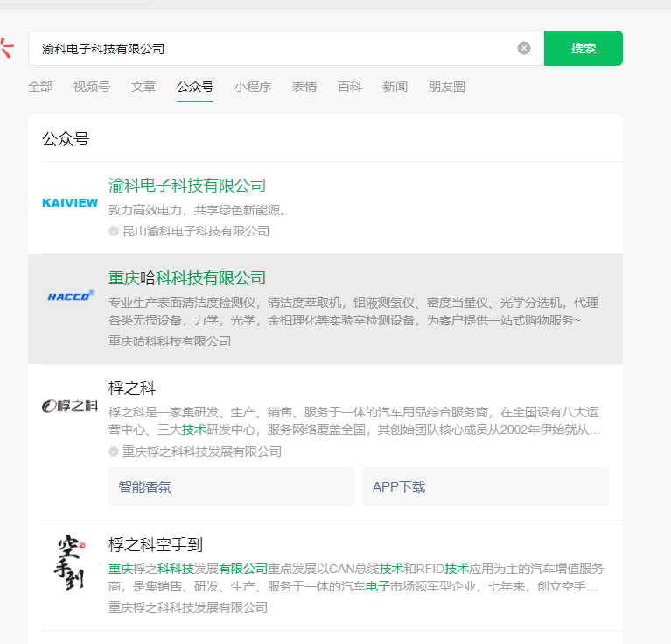Open the 桴之科 account title
The image size is (671, 644).
[x=132, y=388]
